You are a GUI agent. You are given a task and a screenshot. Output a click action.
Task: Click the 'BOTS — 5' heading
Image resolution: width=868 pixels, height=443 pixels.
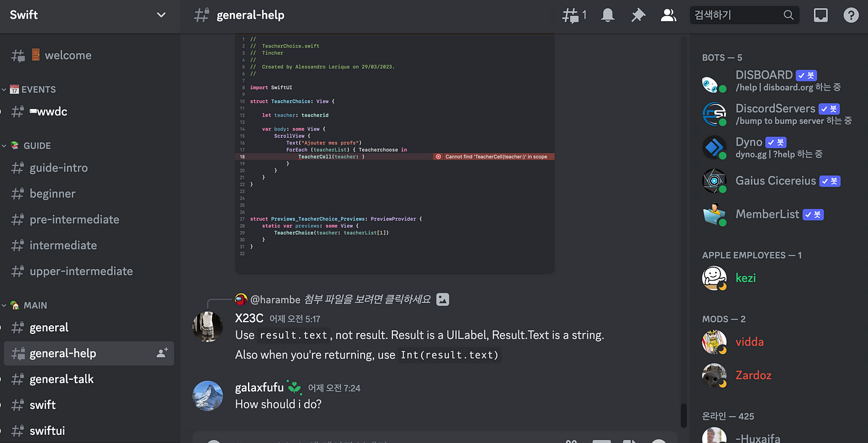point(722,58)
